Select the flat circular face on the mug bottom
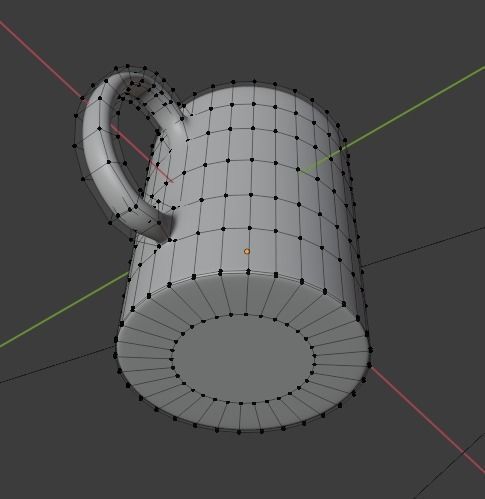 point(243,359)
